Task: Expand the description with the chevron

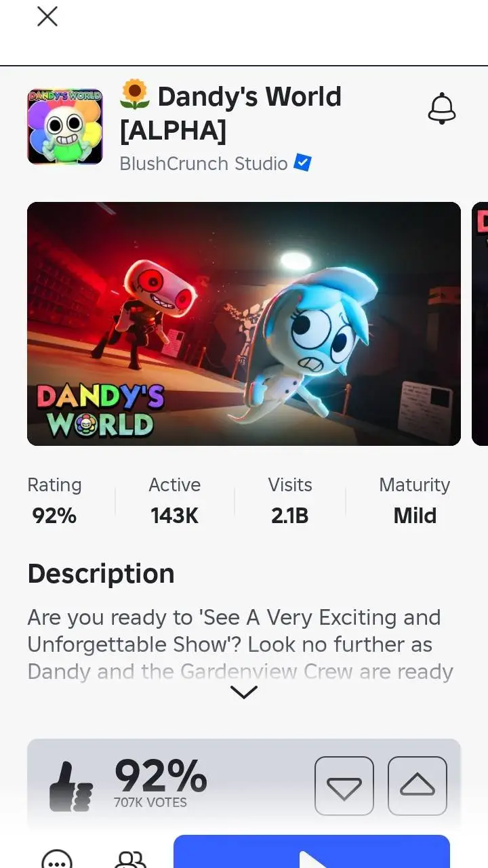Action: coord(244,692)
